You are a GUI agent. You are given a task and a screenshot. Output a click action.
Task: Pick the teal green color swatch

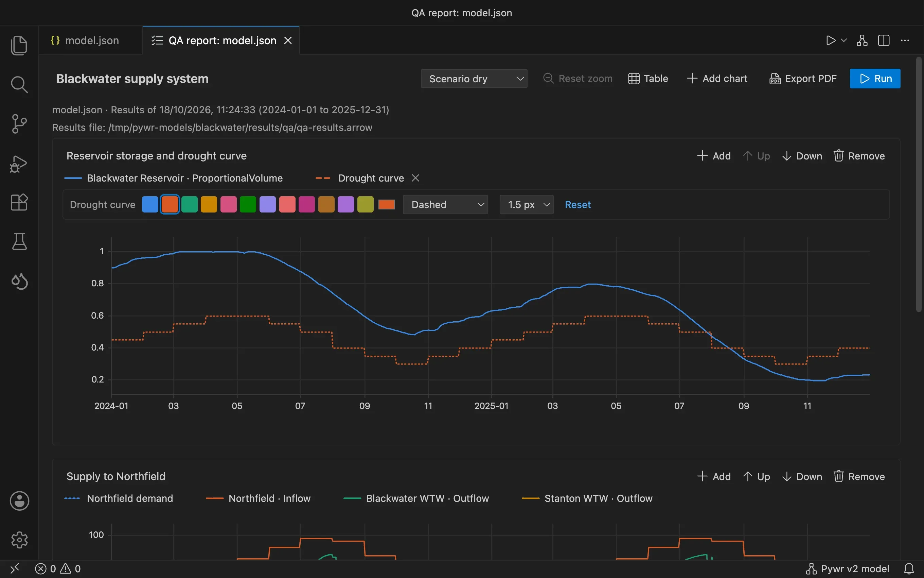click(x=189, y=205)
